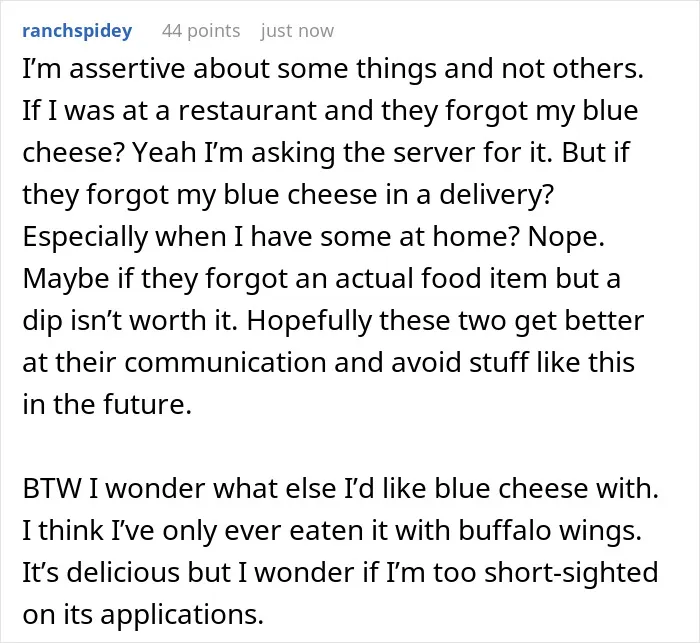Click the word 'short-sighted' in the comment
The width and height of the screenshot is (700, 643).
coord(571,573)
